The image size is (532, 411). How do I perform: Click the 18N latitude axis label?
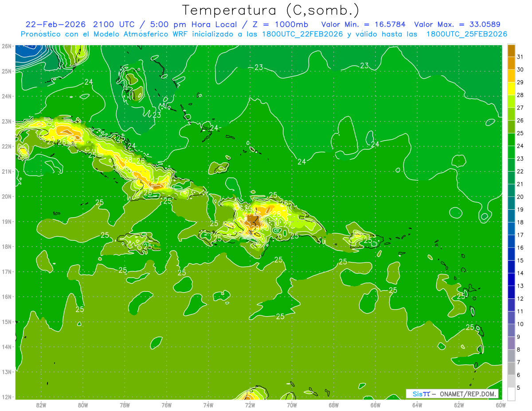[x=6, y=247]
